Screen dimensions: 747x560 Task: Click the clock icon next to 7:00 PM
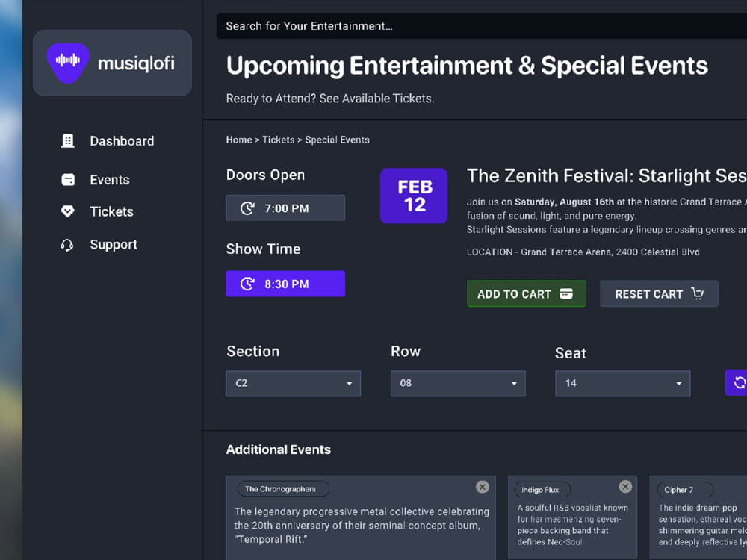pos(247,208)
